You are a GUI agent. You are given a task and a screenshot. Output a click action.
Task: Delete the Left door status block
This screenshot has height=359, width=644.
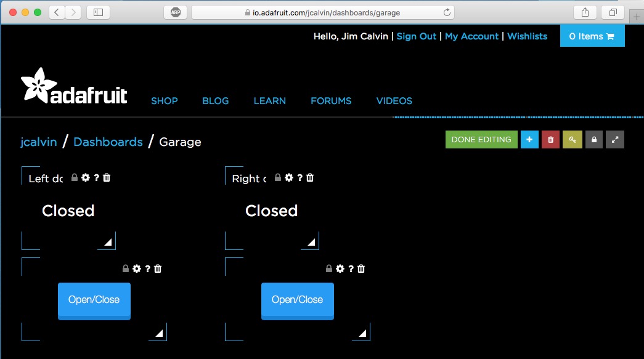(x=107, y=178)
